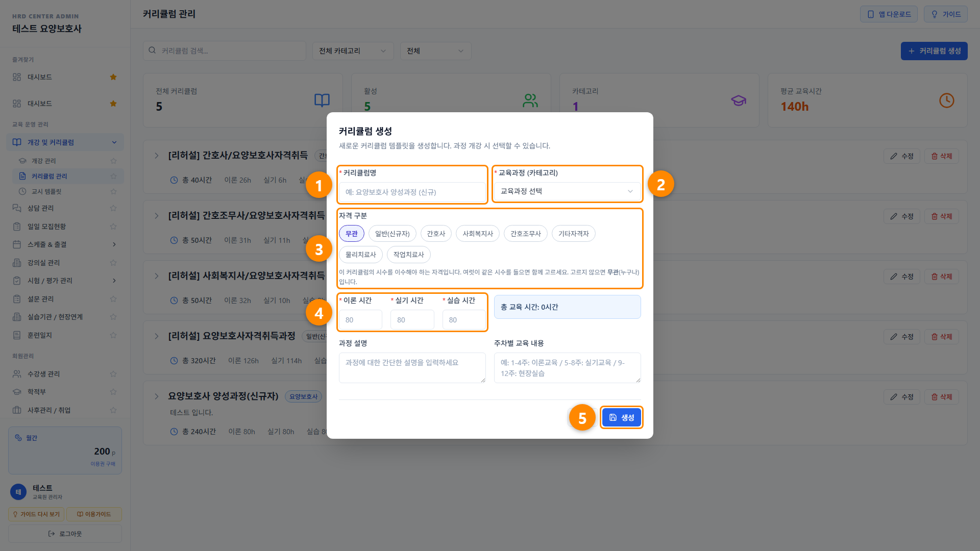The width and height of the screenshot is (980, 551).
Task: Click star icon next to 개강 관리
Action: tap(113, 161)
